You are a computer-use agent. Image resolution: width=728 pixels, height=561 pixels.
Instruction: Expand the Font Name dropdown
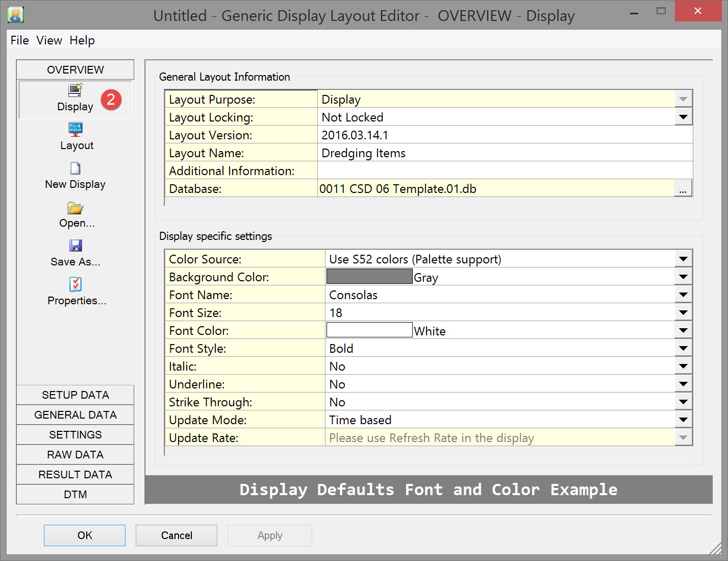pos(683,295)
